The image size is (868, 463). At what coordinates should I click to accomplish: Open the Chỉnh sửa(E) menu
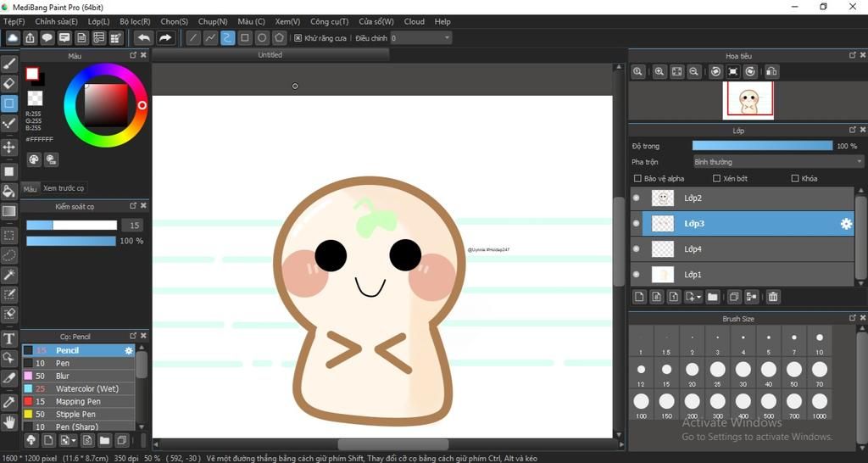tap(57, 21)
